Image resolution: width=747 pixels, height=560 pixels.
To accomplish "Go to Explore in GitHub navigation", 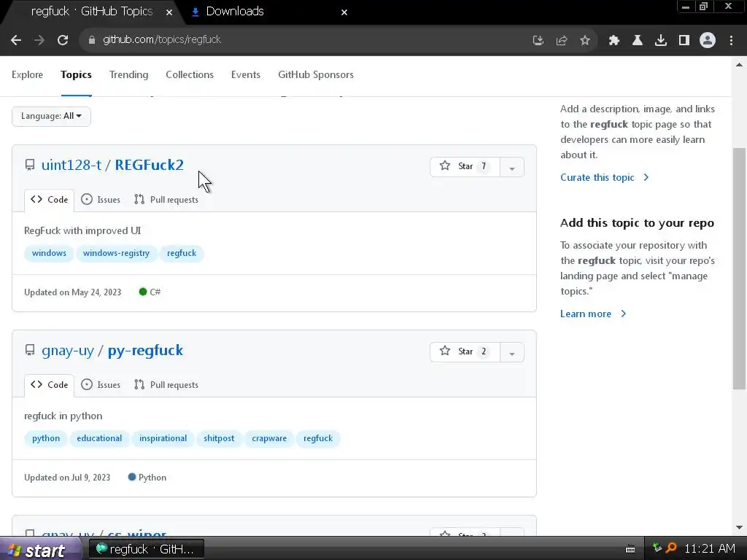I will point(27,75).
